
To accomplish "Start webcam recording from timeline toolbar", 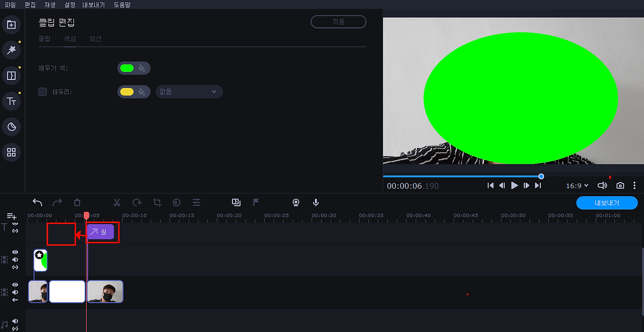I will pos(296,202).
